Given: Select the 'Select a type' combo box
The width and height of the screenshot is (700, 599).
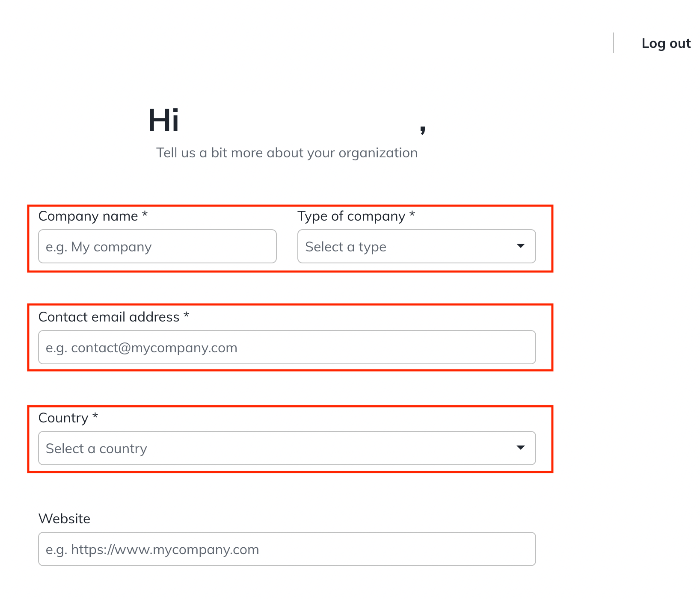Looking at the screenshot, I should pos(417,246).
